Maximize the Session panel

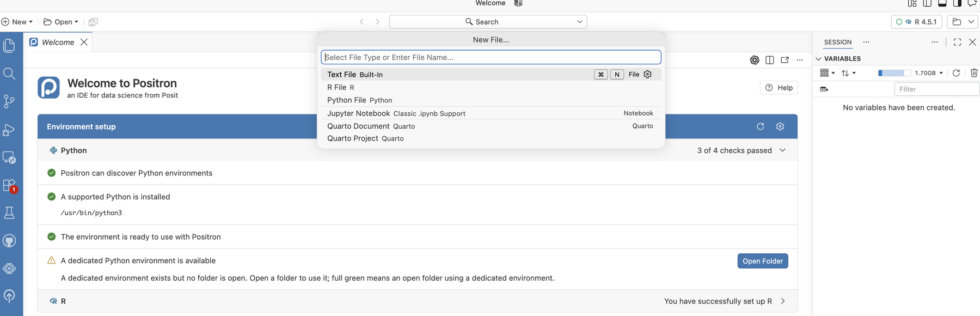[957, 42]
